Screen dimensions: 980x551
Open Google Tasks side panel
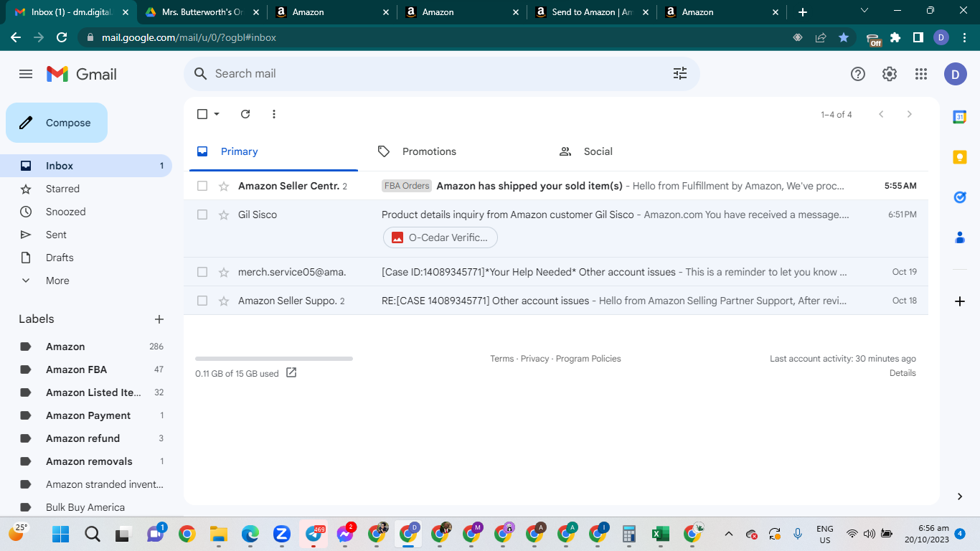[960, 197]
